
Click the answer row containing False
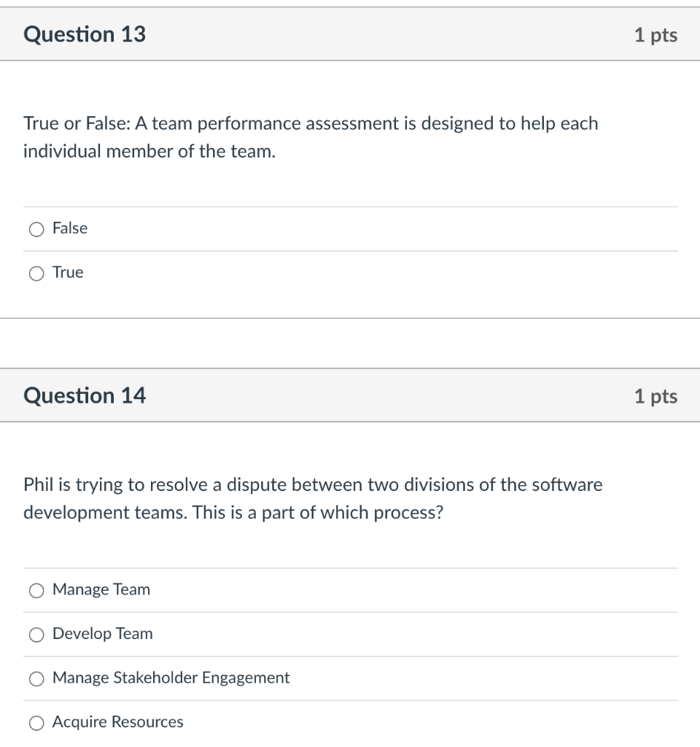point(350,228)
